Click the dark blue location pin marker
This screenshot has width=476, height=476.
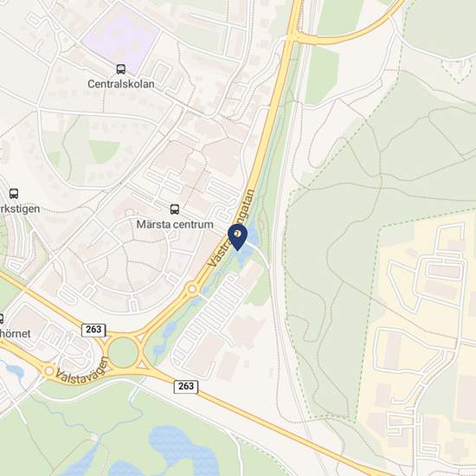click(238, 237)
